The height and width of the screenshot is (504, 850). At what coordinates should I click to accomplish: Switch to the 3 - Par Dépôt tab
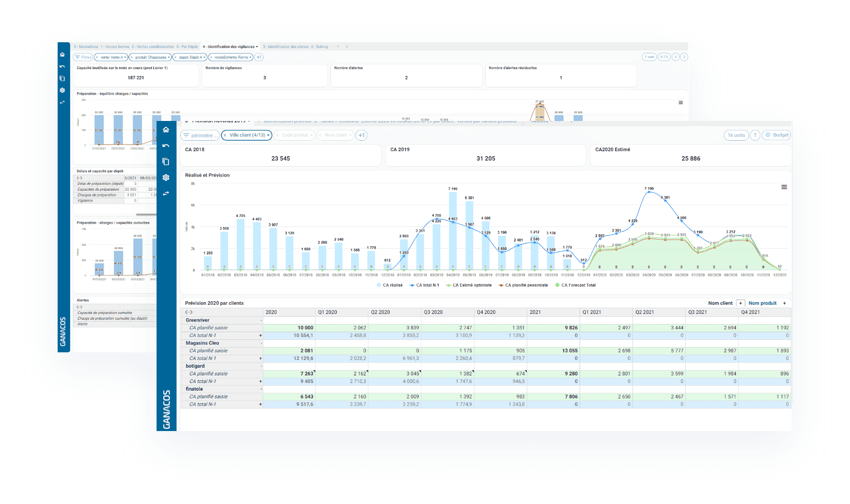click(187, 47)
